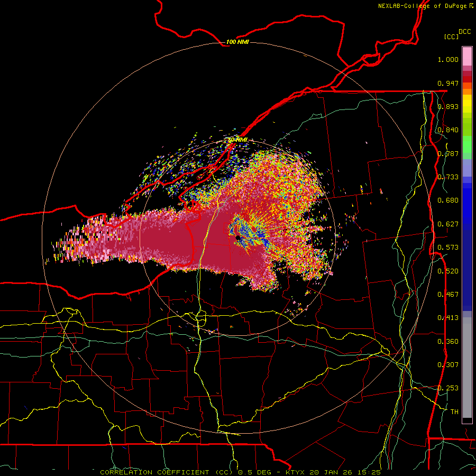The width and height of the screenshot is (476, 476).
Task: Pick the light pink top color bar segment
Action: click(467, 56)
